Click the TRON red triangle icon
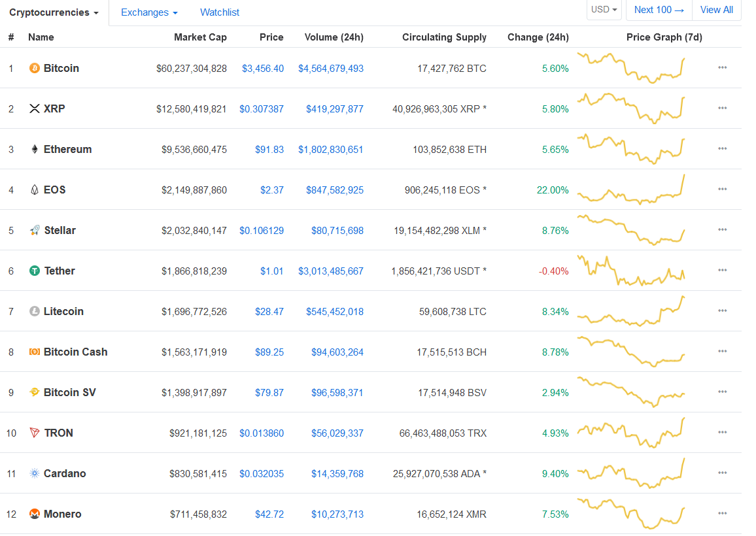Image resolution: width=756 pixels, height=536 pixels. point(34,433)
